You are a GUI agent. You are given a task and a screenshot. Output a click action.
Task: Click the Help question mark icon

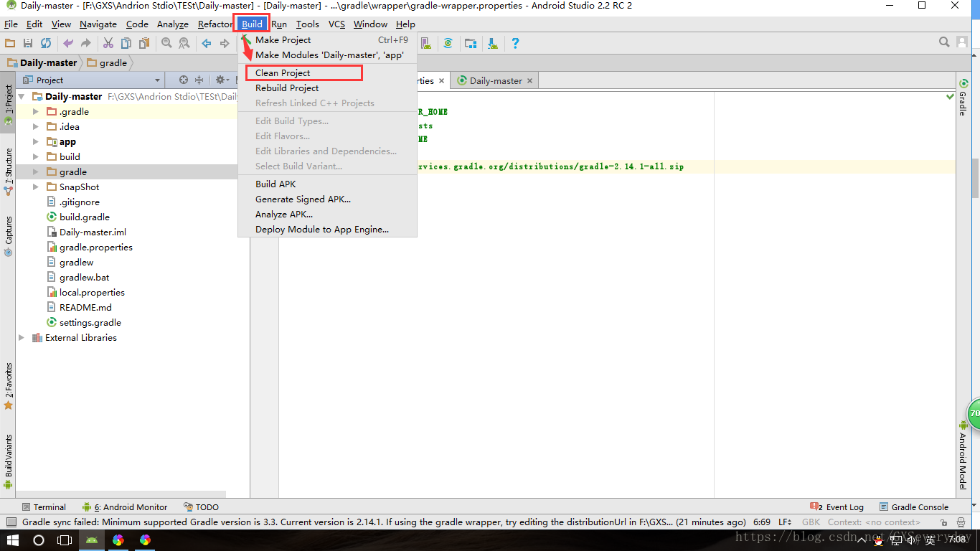[515, 43]
